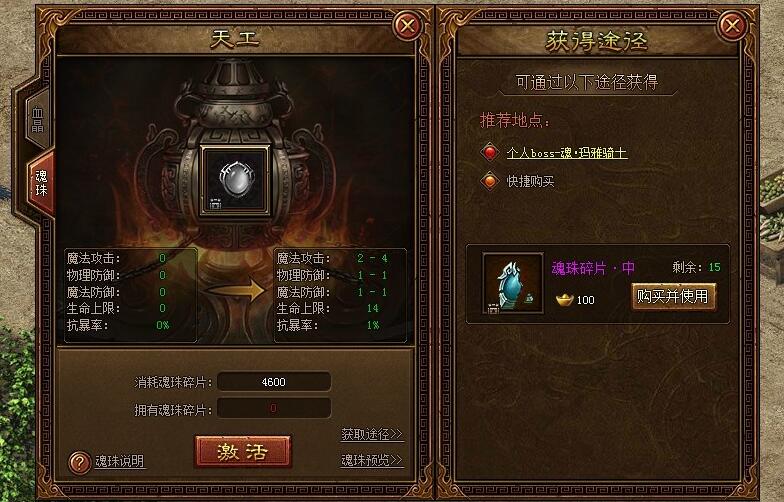Click the red gem beside 个人boss link
The height and width of the screenshot is (502, 784).
click(x=490, y=152)
